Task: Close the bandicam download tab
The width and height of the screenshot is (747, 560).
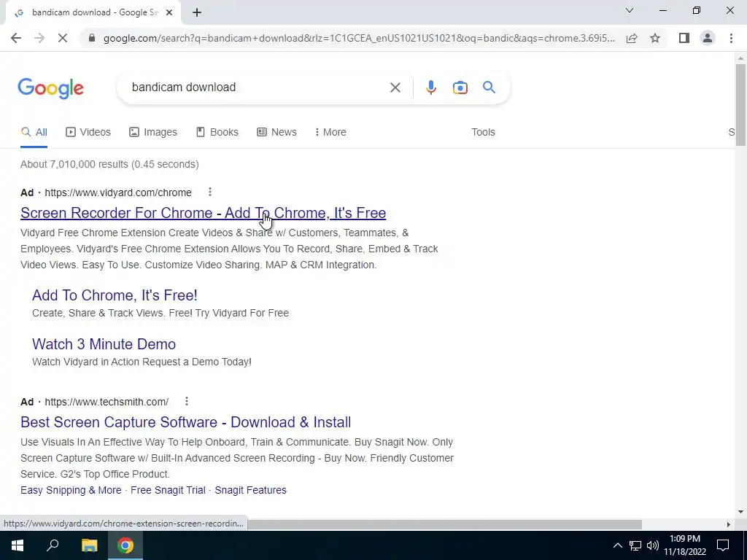Action: (169, 13)
